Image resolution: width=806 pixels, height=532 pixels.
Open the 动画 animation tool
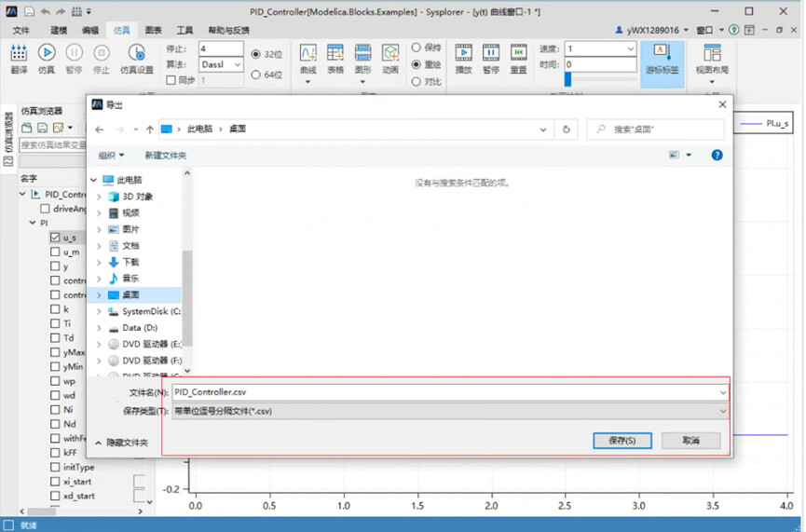tap(390, 59)
